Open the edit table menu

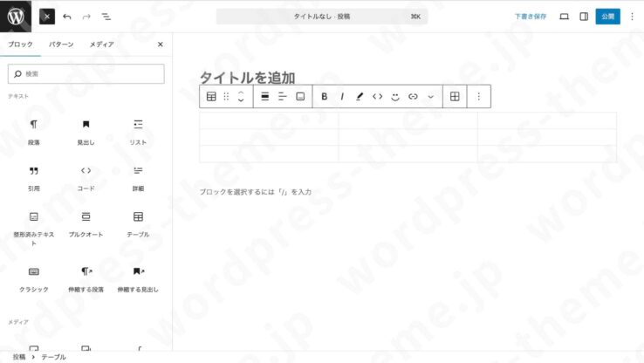point(455,97)
